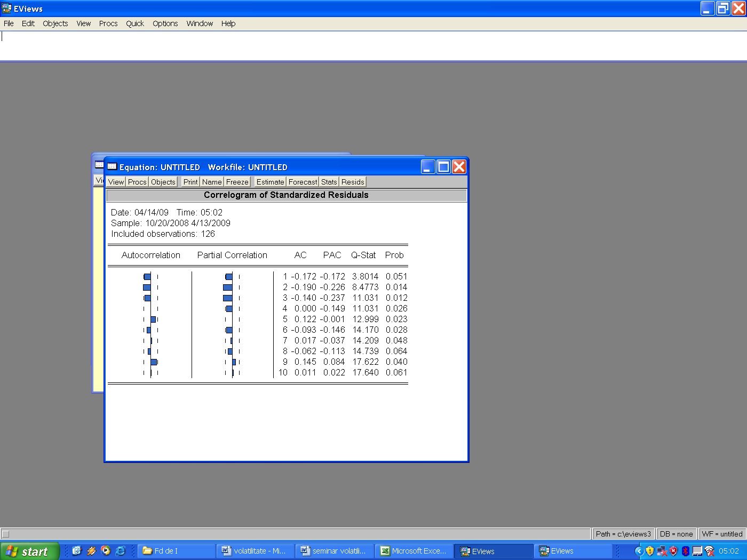This screenshot has height=560, width=747.
Task: Click the Resids button
Action: pos(353,182)
